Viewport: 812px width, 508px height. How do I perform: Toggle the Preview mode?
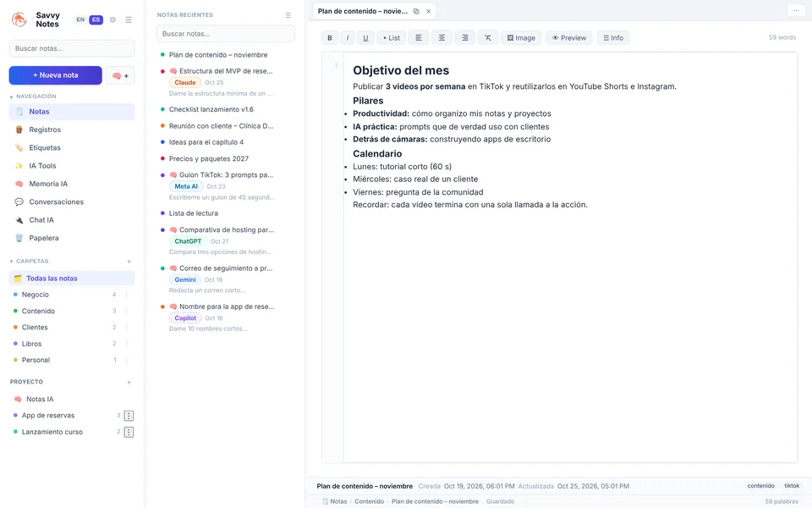click(x=569, y=38)
